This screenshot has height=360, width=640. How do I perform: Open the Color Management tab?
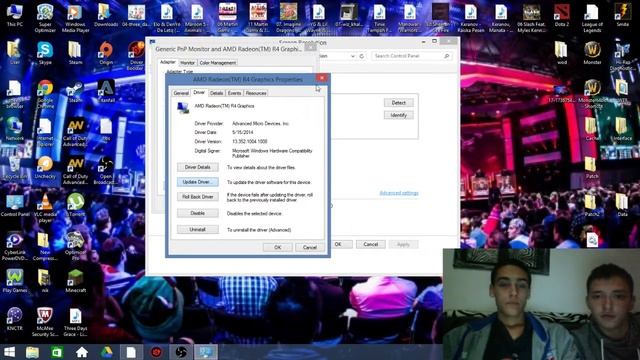point(218,63)
